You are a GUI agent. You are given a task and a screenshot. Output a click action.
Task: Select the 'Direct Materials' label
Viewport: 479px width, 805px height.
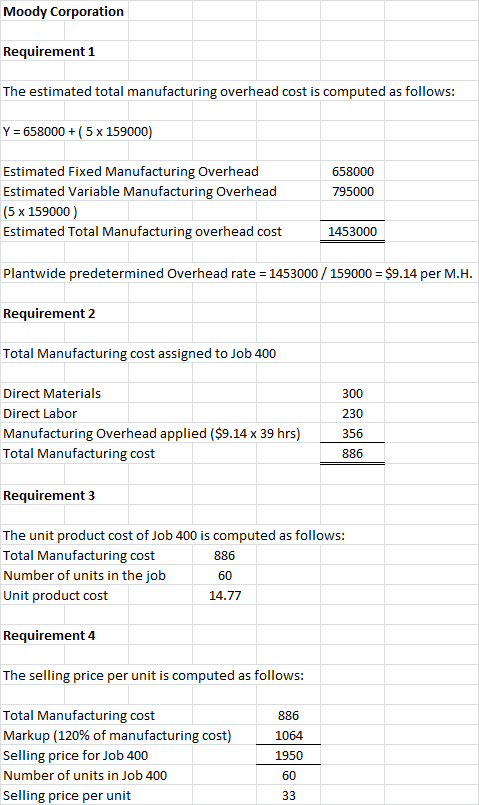pos(52,393)
